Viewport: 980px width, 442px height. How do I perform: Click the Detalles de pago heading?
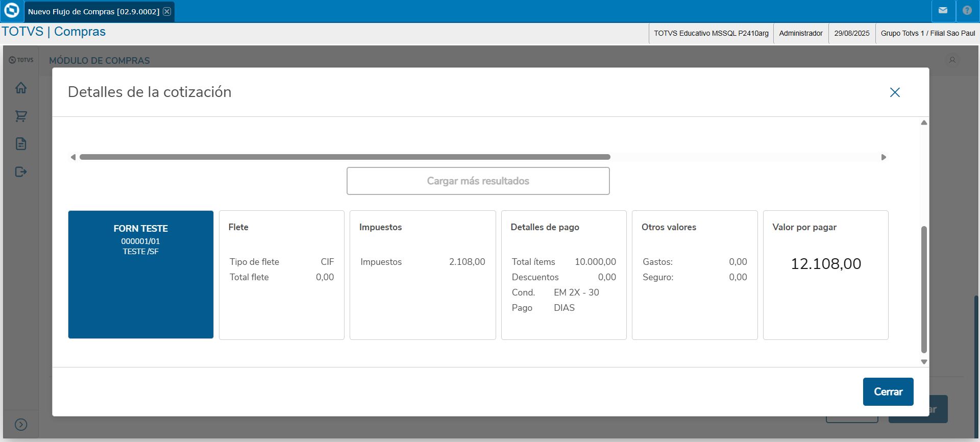(545, 227)
